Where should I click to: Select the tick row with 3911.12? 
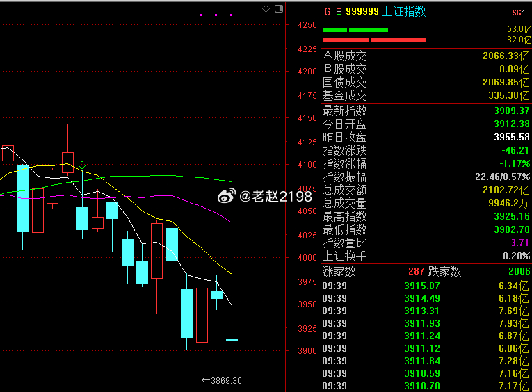(x=426, y=349)
